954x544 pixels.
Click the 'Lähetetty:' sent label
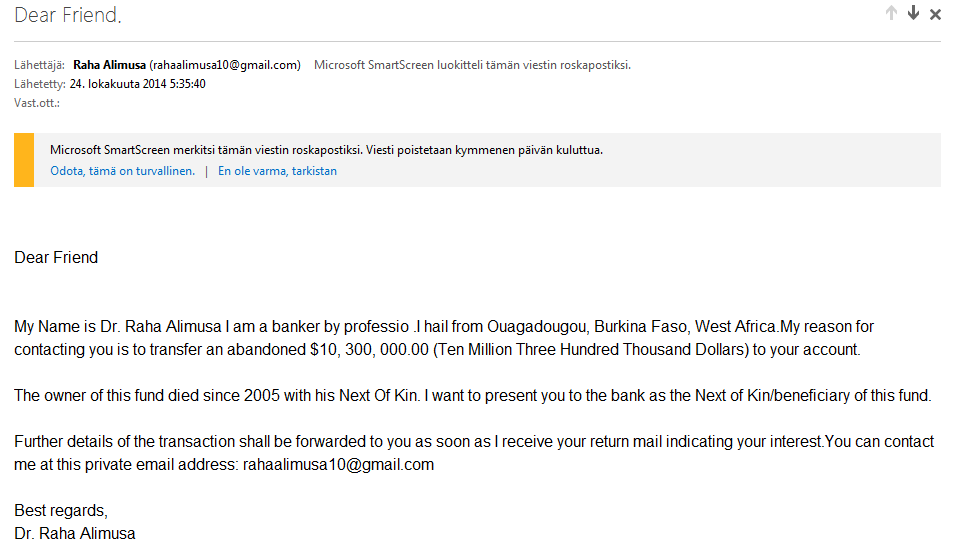point(40,84)
